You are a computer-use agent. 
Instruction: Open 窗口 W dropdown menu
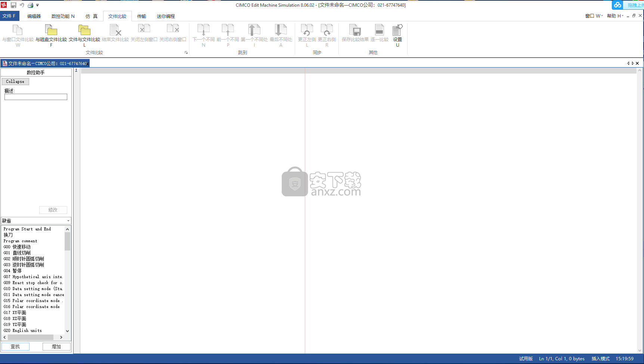[594, 16]
